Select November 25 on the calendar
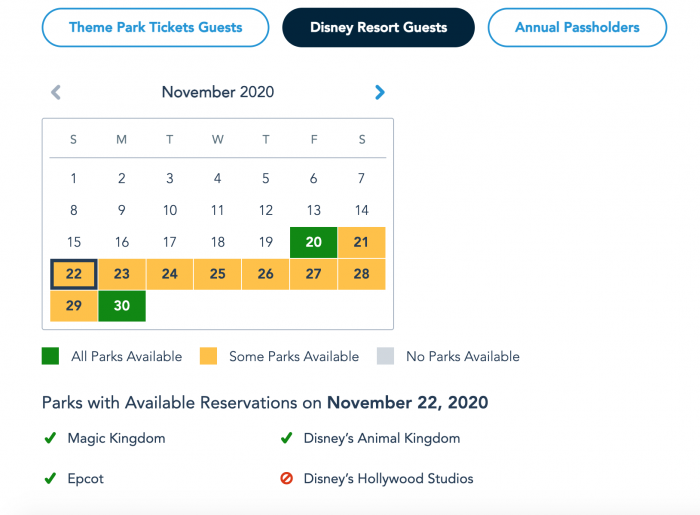 click(x=217, y=274)
